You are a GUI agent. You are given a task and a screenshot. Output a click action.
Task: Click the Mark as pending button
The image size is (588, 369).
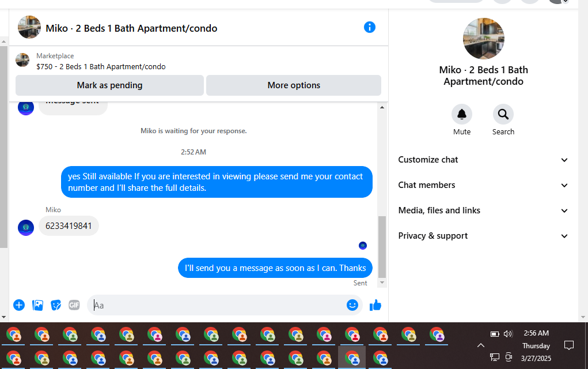109,85
